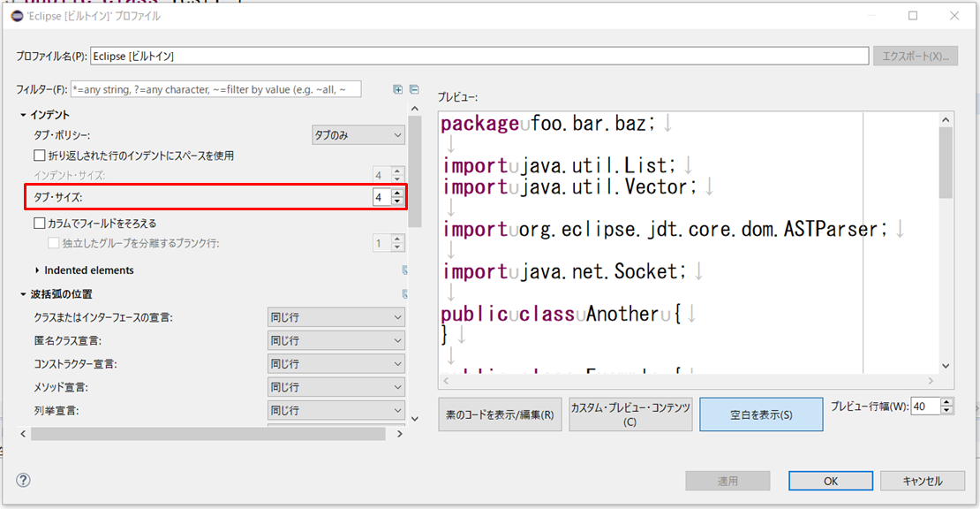Click the OK button
This screenshot has width=980, height=509.
tap(830, 481)
